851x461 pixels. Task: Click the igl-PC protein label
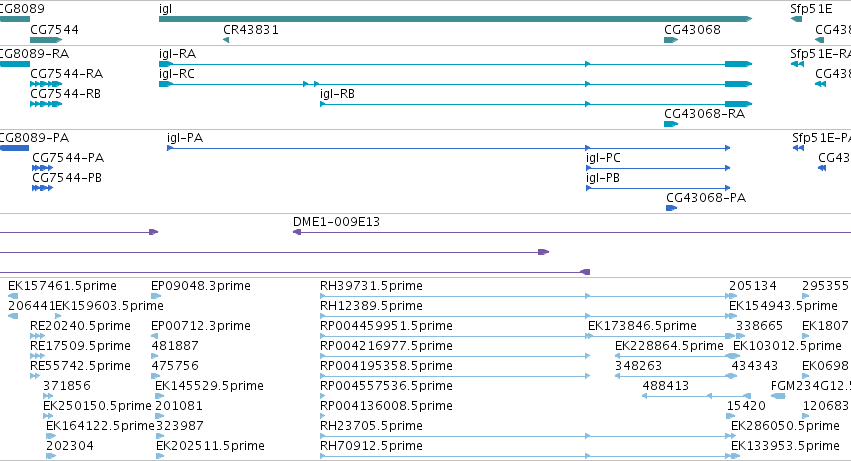click(603, 158)
